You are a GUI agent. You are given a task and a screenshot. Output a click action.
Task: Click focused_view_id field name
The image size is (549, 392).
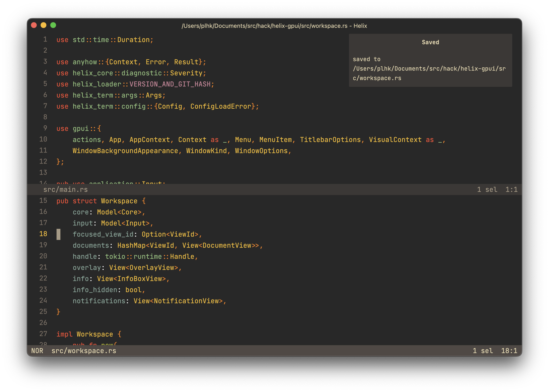pos(103,234)
